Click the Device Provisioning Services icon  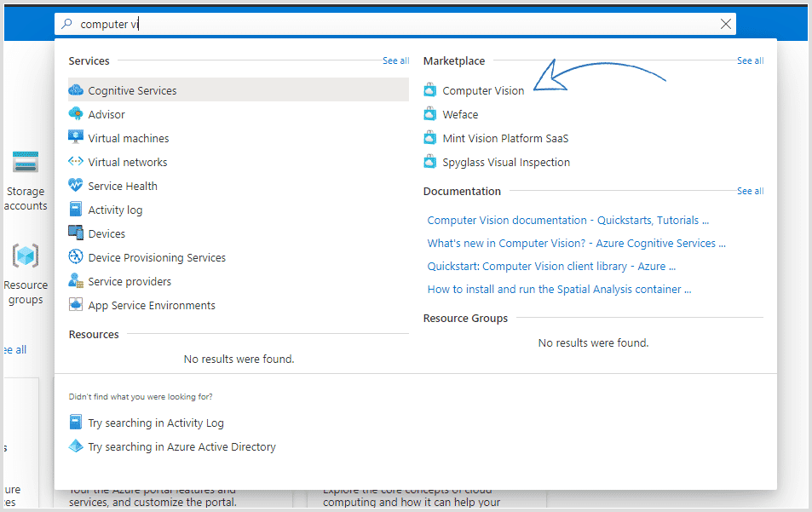[76, 256]
